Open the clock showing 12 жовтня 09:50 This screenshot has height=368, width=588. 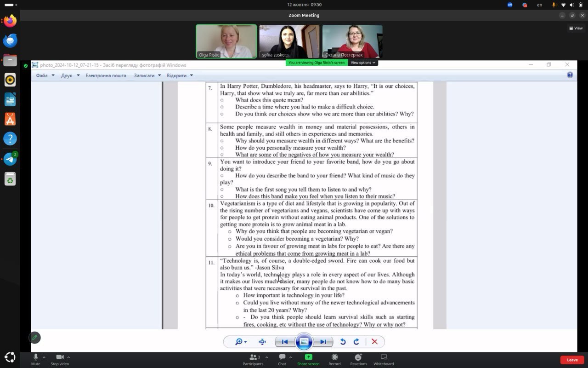[x=304, y=5]
